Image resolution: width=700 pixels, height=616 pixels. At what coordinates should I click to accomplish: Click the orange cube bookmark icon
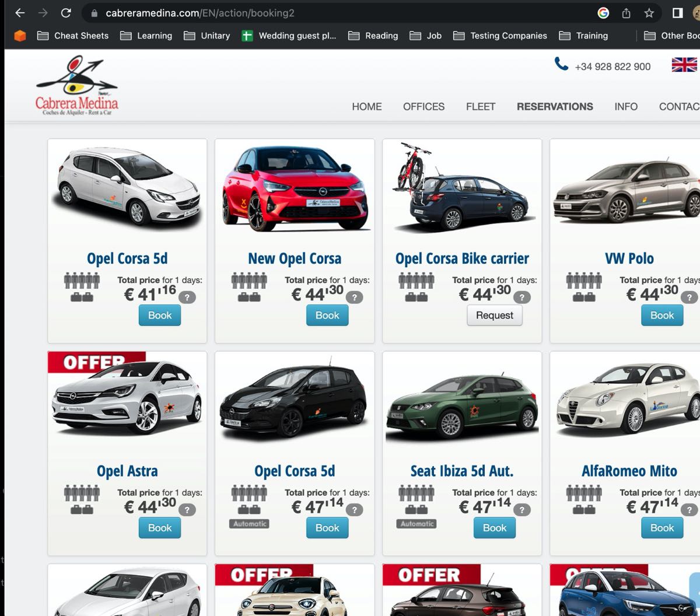[20, 36]
